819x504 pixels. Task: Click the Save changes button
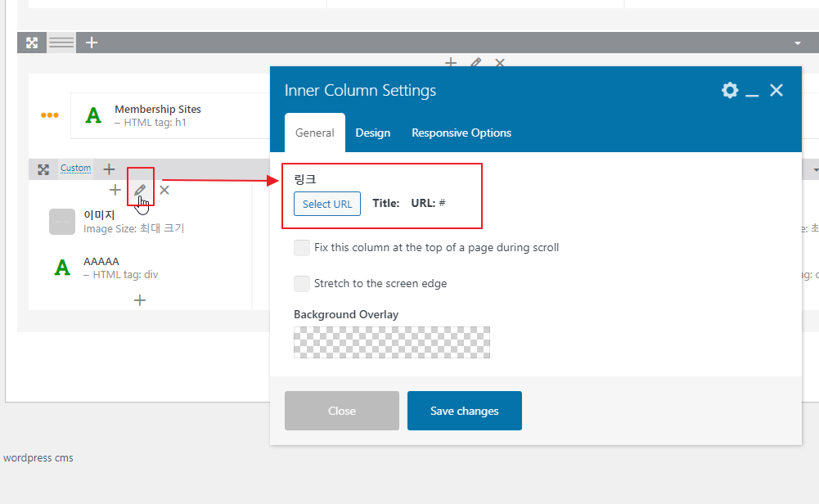[465, 411]
